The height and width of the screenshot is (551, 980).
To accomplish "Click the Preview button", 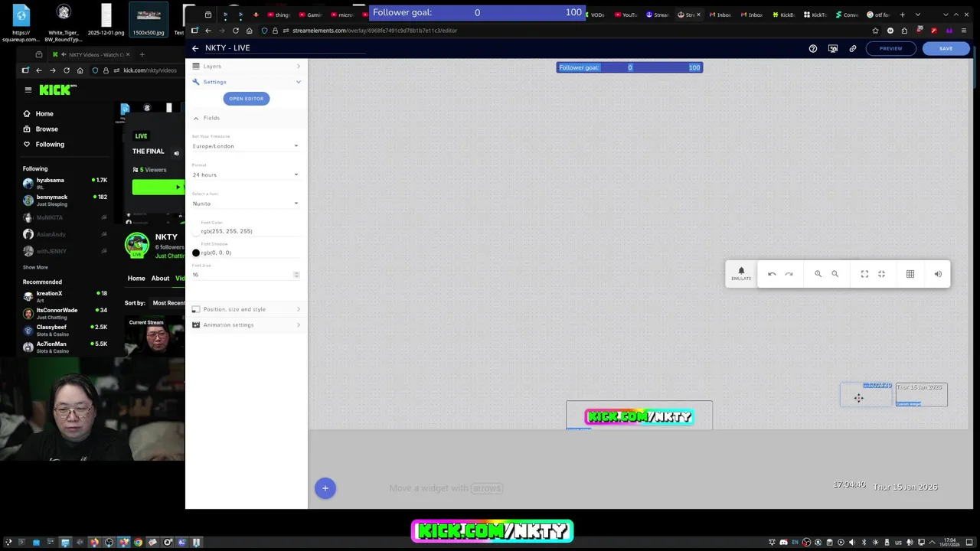I will 890,48.
